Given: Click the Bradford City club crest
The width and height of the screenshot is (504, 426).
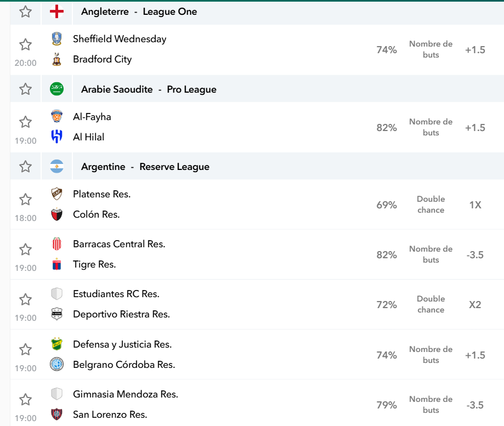Looking at the screenshot, I should tap(56, 59).
